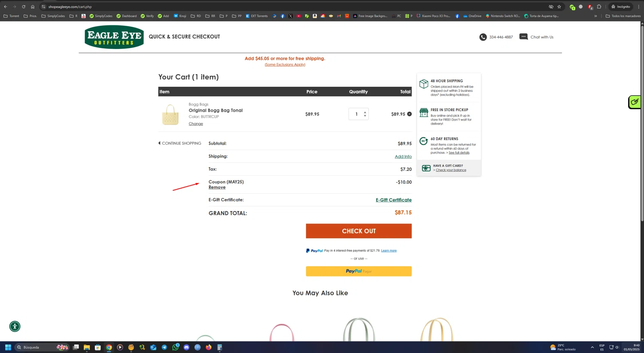Open the weather widget in taskbar
The width and height of the screenshot is (644, 353).
(563, 347)
